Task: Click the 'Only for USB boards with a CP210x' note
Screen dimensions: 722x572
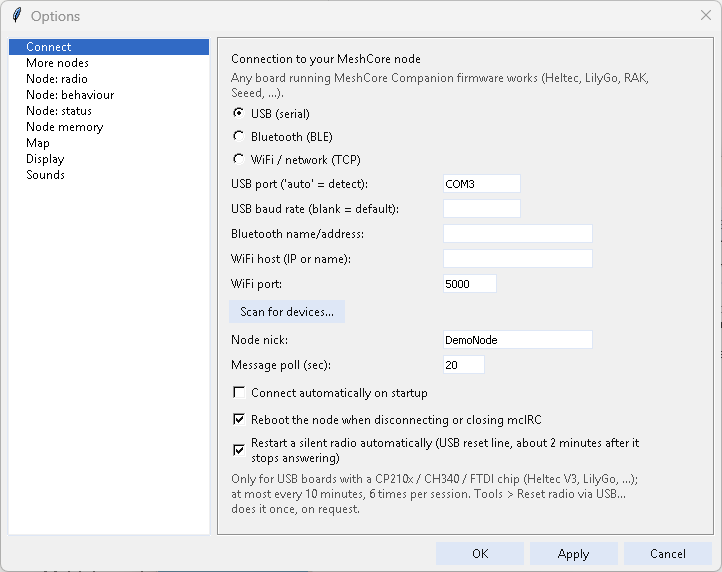Action: pyautogui.click(x=434, y=494)
